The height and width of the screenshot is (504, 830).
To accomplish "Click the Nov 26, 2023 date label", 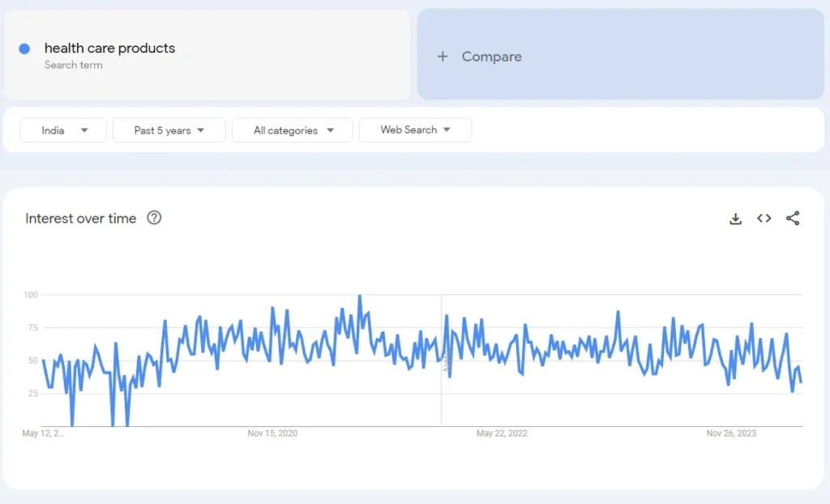I will click(x=731, y=434).
